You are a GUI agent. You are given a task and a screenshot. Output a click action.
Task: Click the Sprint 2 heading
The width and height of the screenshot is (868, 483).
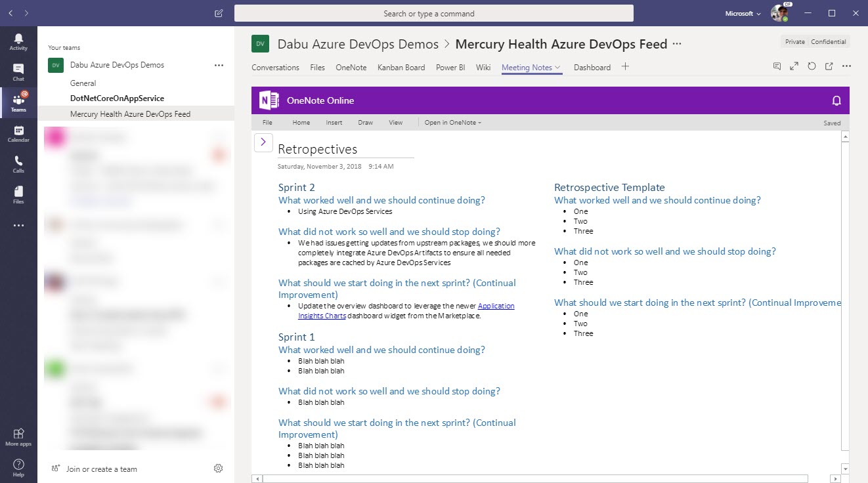coord(297,188)
